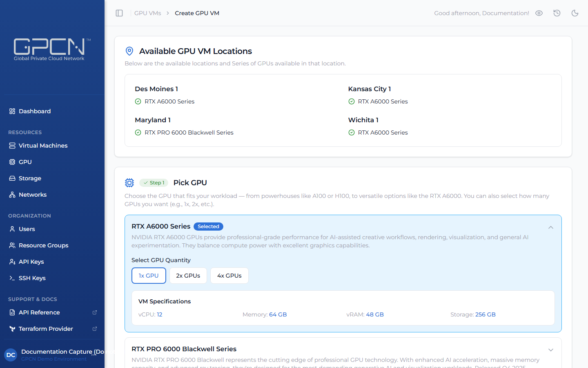
Task: Open the API Reference link
Action: pos(52,312)
